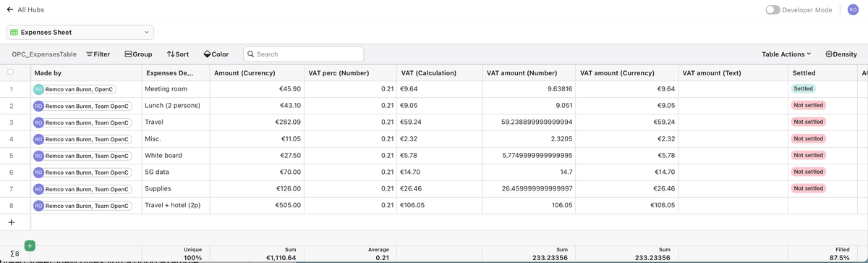The height and width of the screenshot is (263, 868).
Task: Tick the select-all rows checkbox
Action: click(x=11, y=72)
